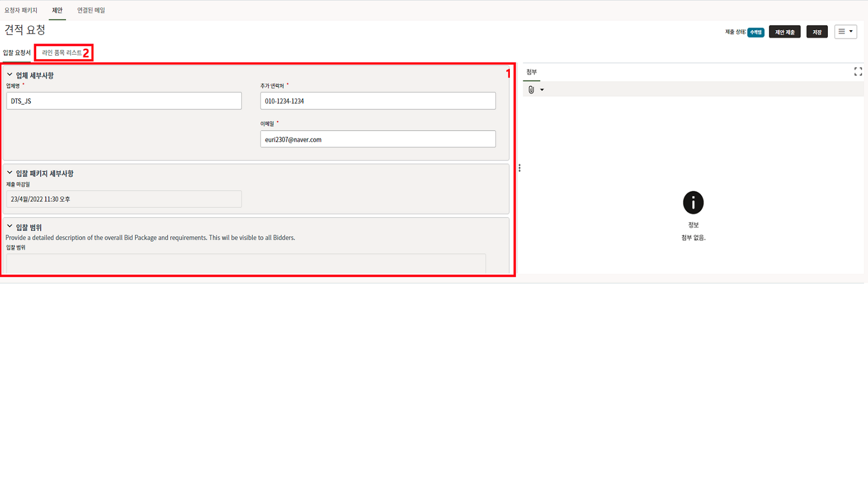Open the 연결된 메일 tab
Screen dimensions: 868x488
pyautogui.click(x=91, y=11)
